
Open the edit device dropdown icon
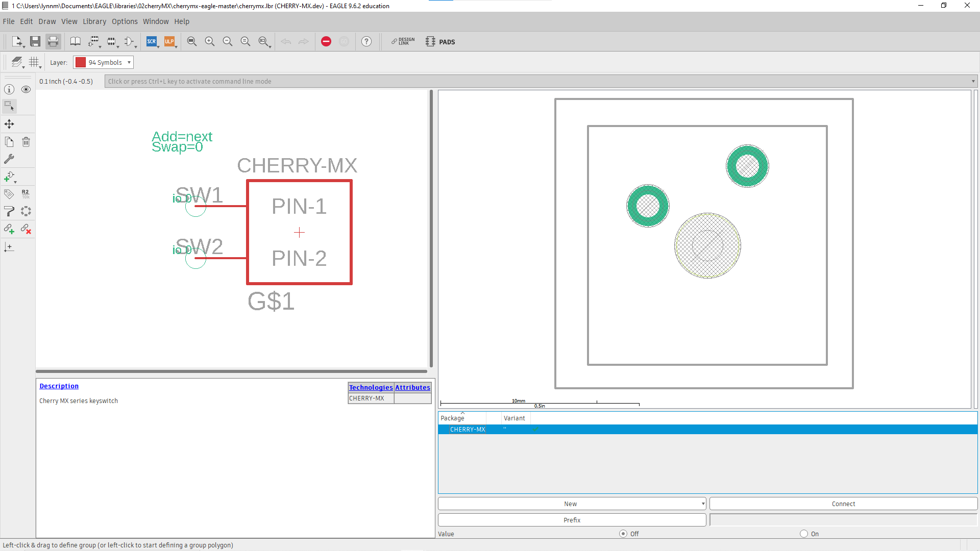(94, 42)
